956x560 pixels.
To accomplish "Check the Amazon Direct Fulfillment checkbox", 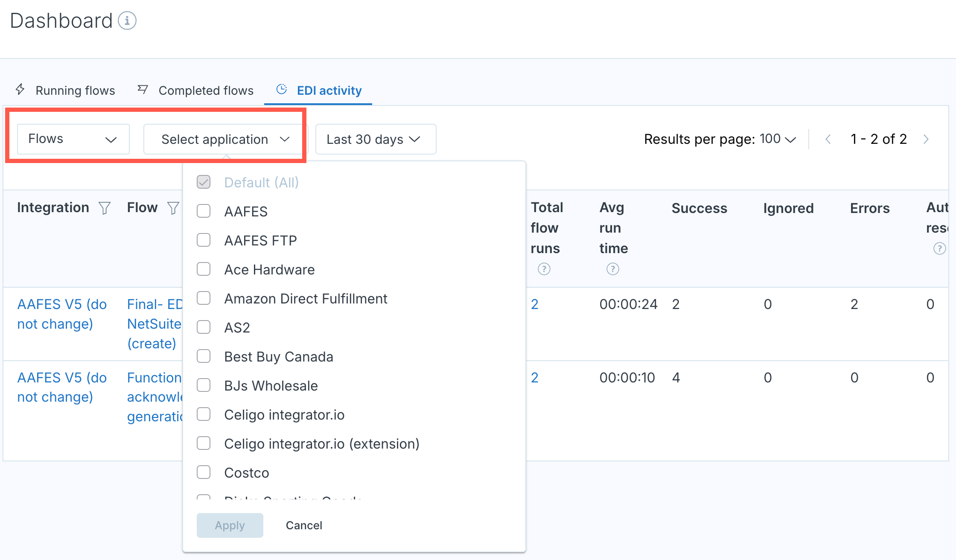I will click(x=204, y=298).
